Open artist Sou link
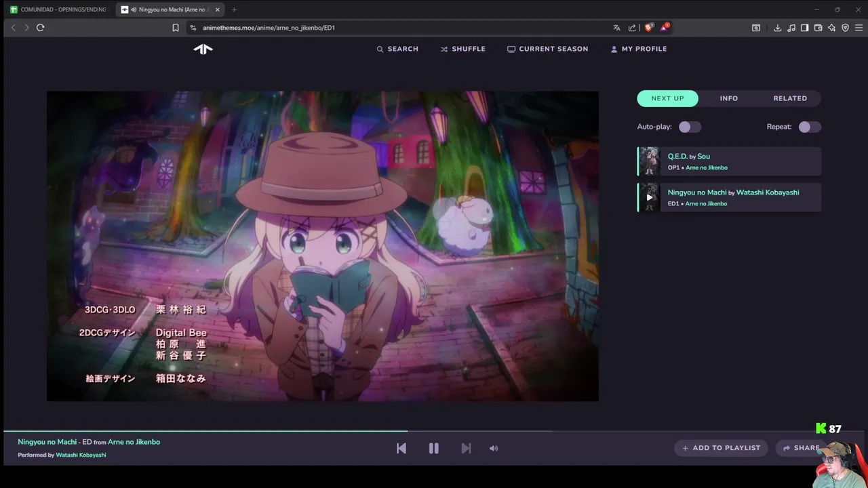Image resolution: width=868 pixels, height=488 pixels. (703, 157)
